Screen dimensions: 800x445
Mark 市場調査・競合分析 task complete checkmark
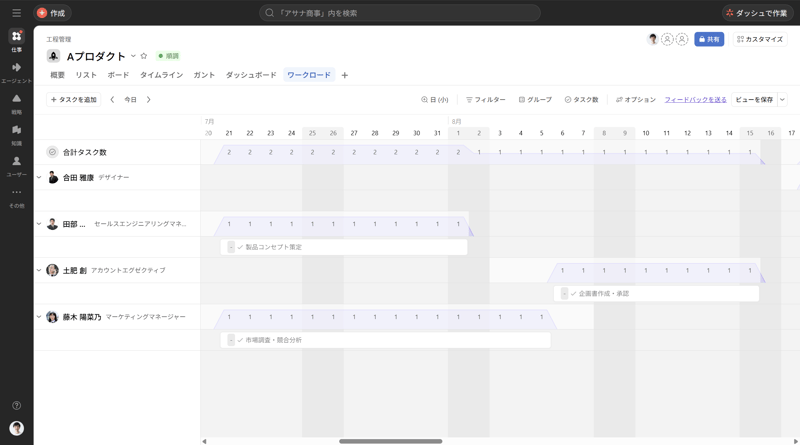point(240,340)
